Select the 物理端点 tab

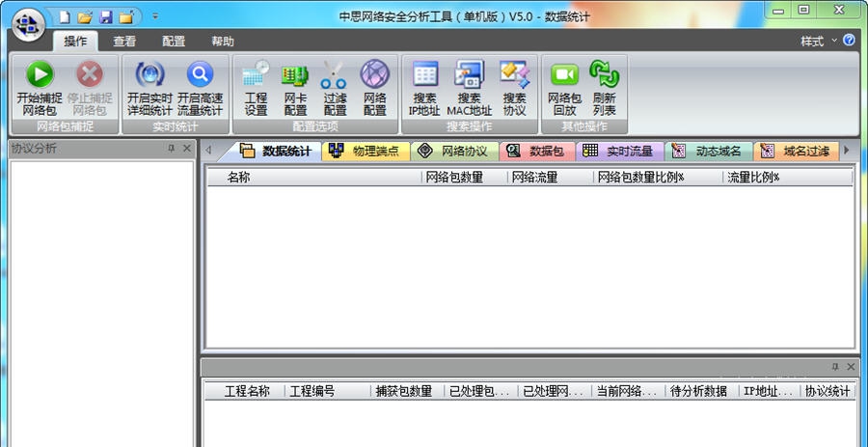pos(366,152)
